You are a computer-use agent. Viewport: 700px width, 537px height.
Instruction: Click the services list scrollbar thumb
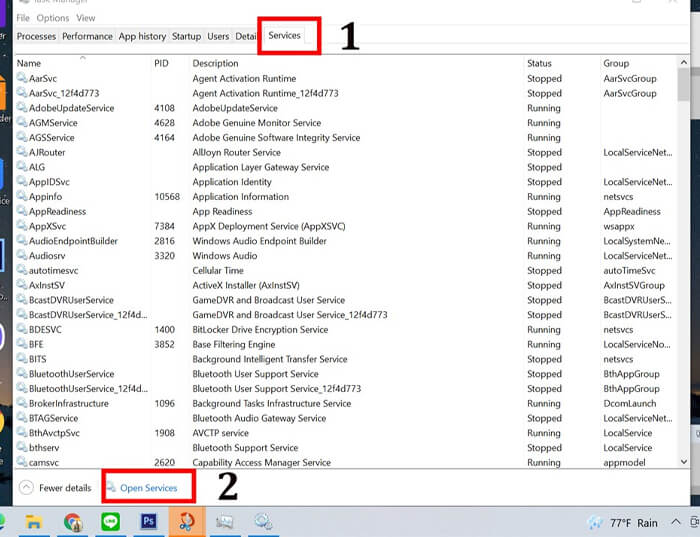[683, 85]
